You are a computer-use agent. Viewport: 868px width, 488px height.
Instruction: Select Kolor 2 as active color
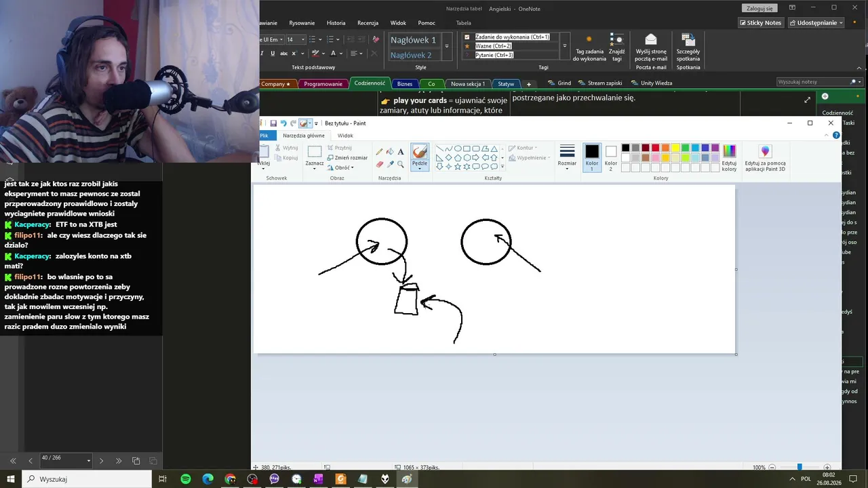tap(611, 157)
